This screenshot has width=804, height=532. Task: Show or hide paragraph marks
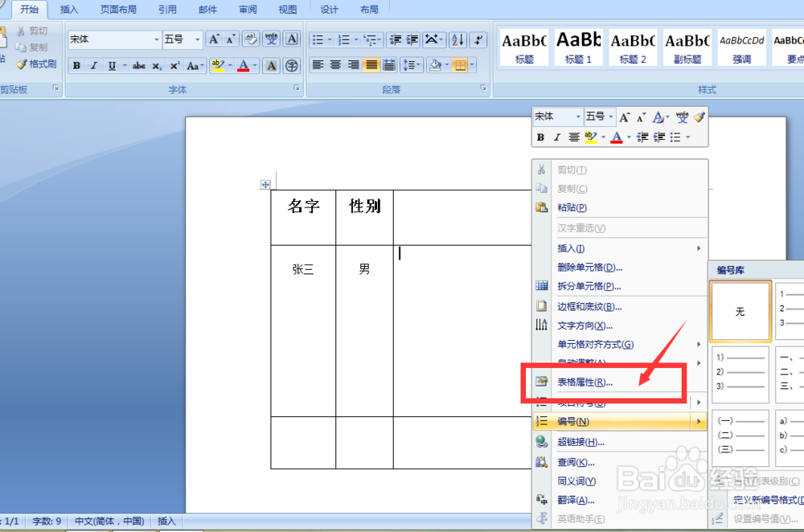(x=478, y=39)
